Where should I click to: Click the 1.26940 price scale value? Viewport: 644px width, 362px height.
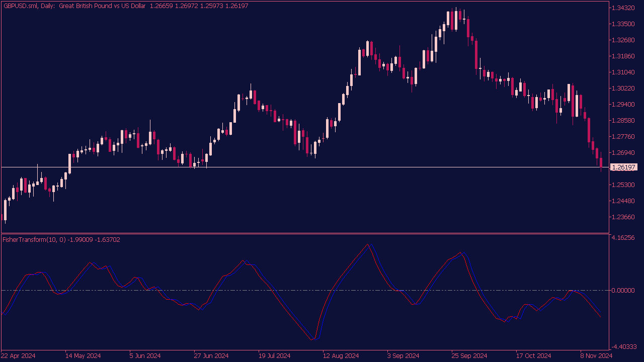point(623,153)
